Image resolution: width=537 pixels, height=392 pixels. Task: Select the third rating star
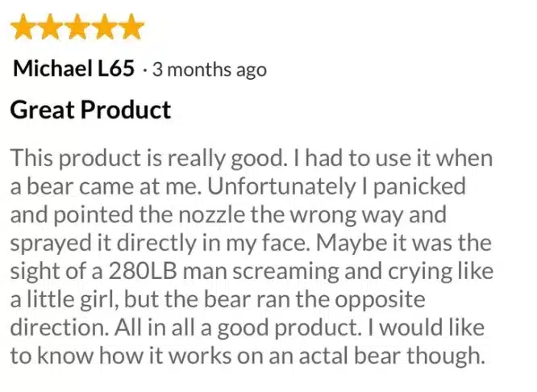pos(77,27)
